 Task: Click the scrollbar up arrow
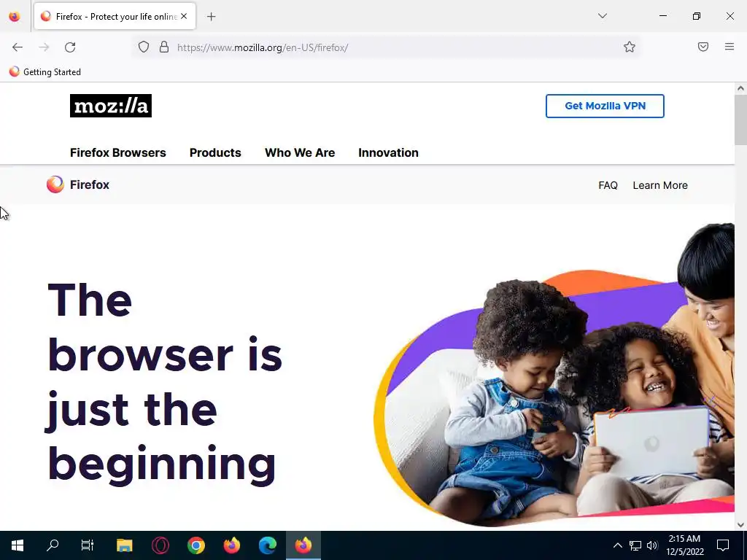(740, 88)
